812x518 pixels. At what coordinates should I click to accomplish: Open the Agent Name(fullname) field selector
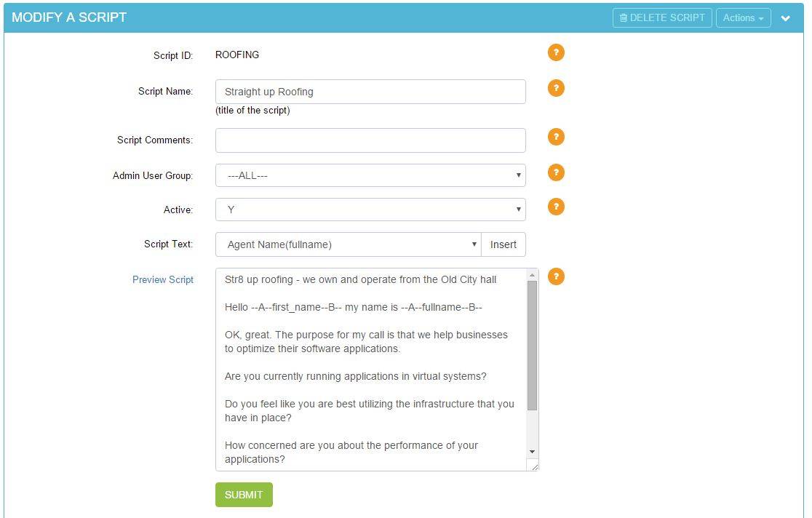tap(349, 244)
